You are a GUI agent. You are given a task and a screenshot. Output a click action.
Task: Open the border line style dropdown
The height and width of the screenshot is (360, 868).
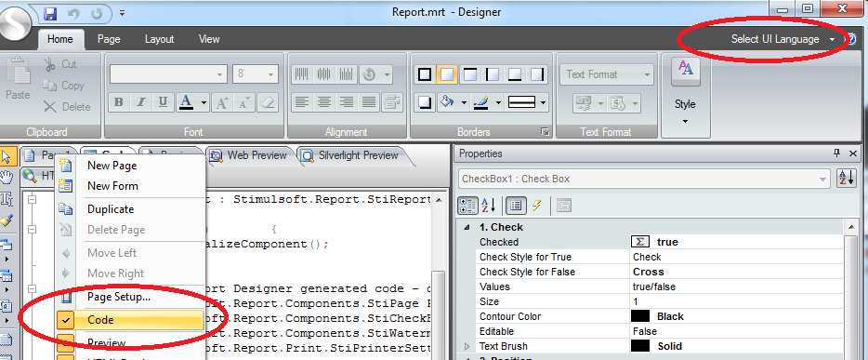[x=544, y=102]
